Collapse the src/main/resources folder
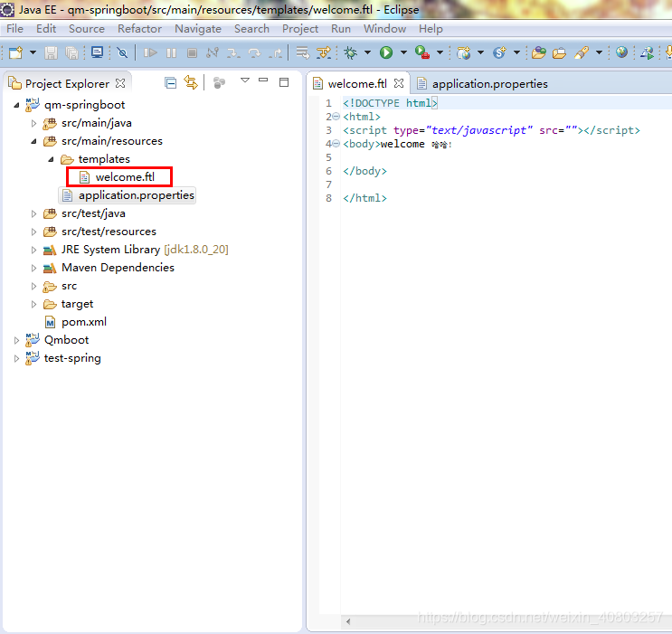This screenshot has width=672, height=634. coord(33,141)
